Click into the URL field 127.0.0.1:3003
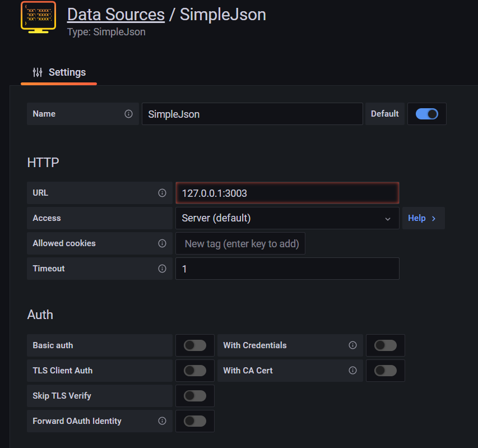478x448 pixels. pos(287,193)
